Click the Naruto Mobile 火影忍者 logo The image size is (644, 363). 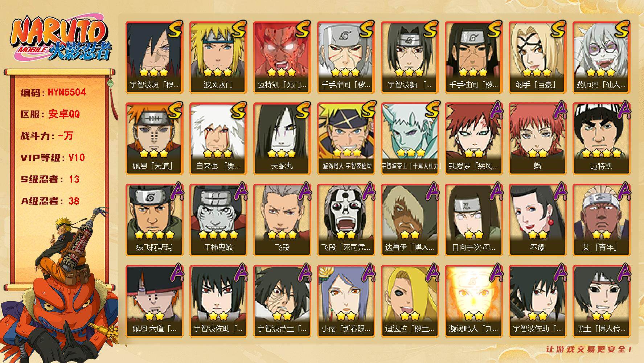(61, 40)
